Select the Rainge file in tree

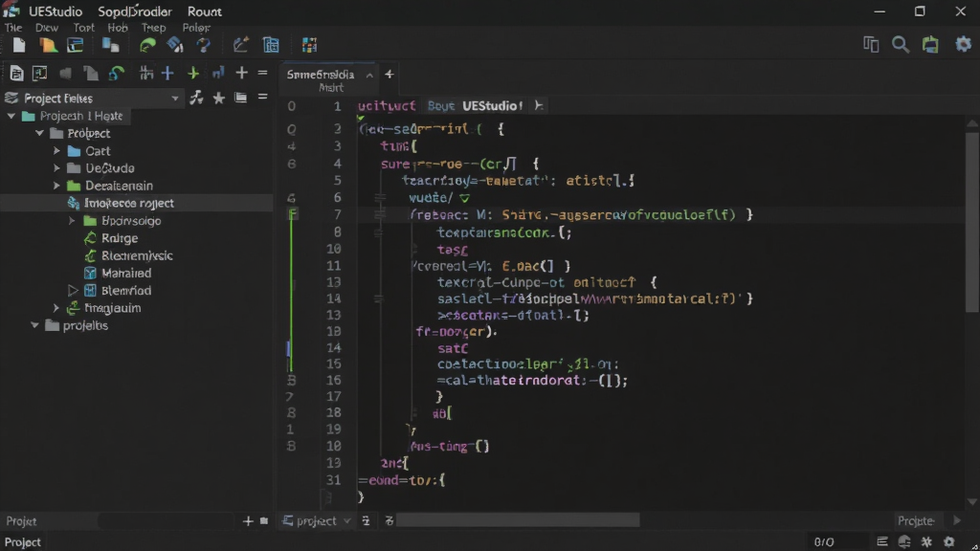120,238
